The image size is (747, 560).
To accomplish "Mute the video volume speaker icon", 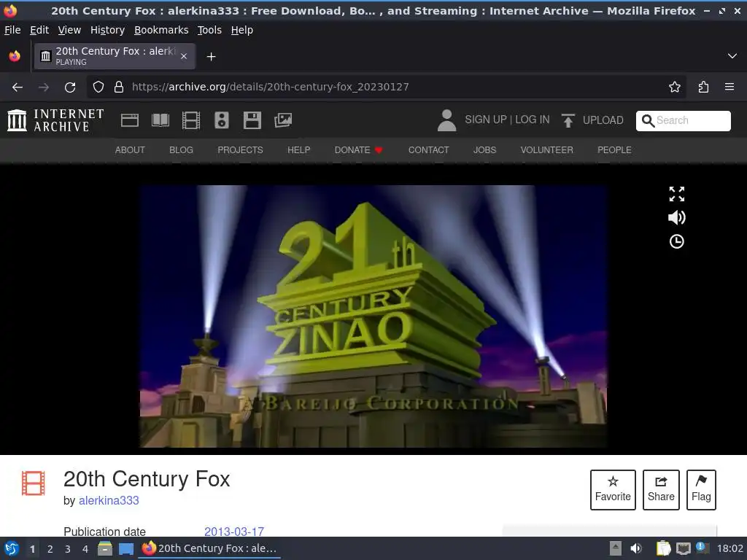I will pyautogui.click(x=676, y=217).
